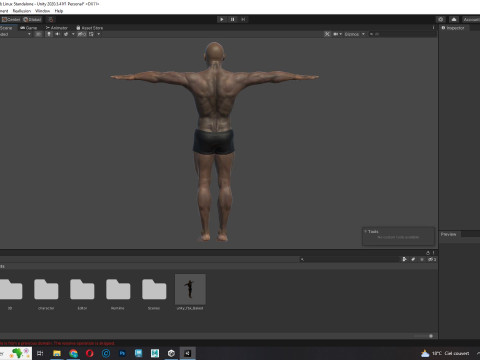The width and height of the screenshot is (480, 360).
Task: Toggle the Global handle rotation button
Action: coord(32,19)
